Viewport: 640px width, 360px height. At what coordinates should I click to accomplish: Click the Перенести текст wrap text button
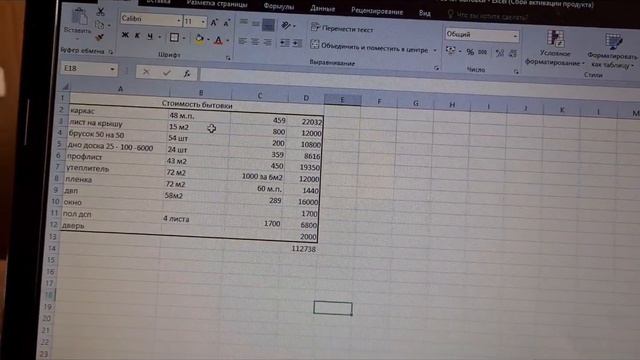342,28
